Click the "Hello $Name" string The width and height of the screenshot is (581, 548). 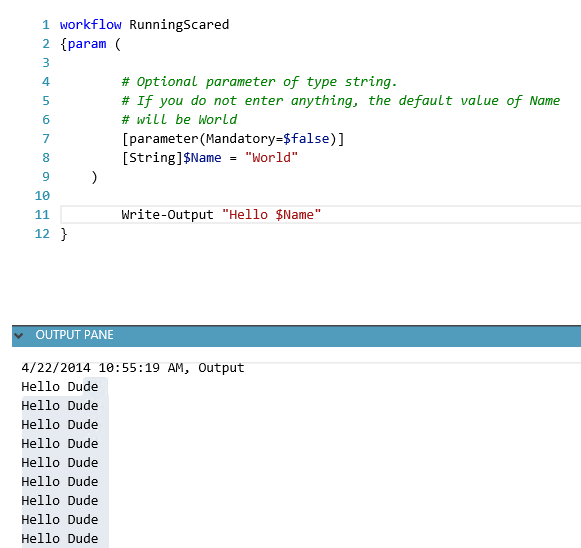[x=271, y=215]
